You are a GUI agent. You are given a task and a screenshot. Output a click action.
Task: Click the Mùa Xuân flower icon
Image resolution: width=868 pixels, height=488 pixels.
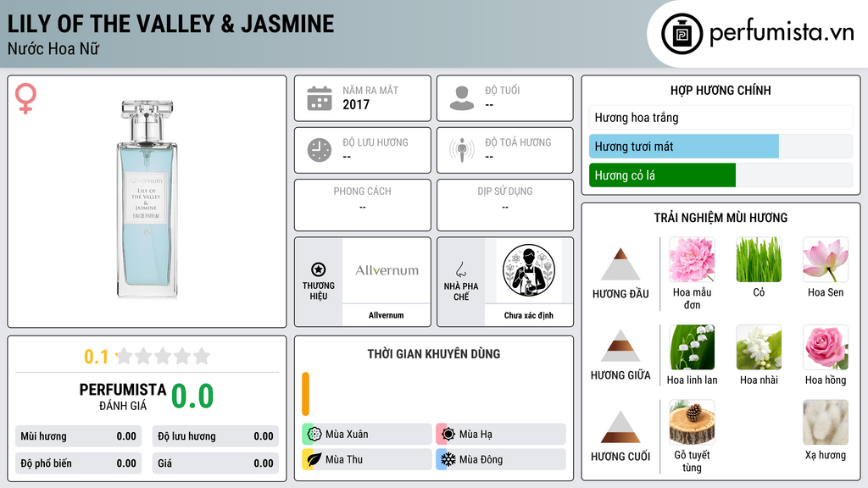pyautogui.click(x=314, y=434)
